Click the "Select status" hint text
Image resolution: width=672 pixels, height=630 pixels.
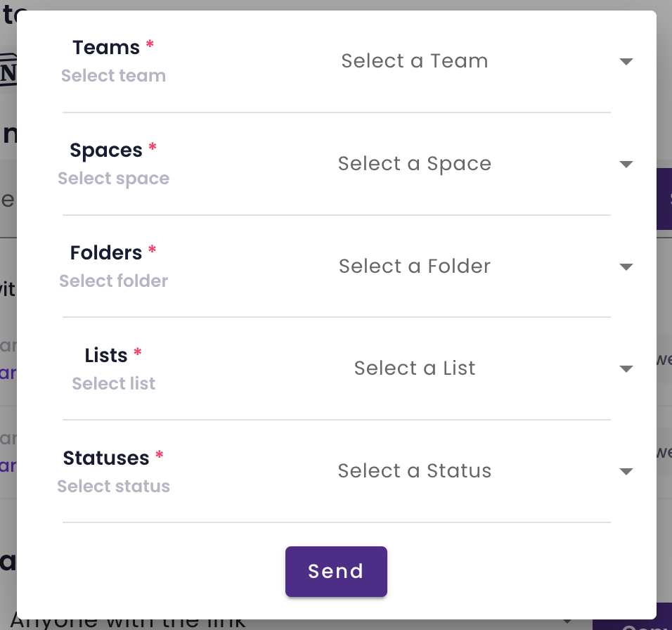(114, 487)
